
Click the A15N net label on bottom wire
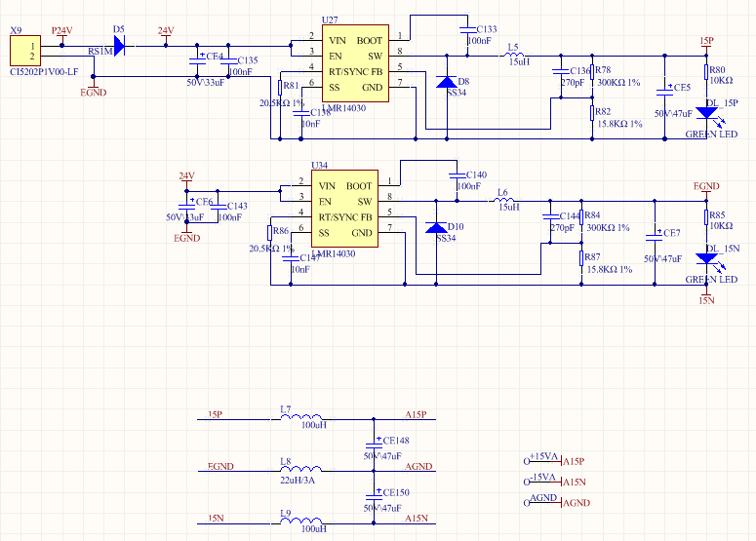(x=417, y=519)
